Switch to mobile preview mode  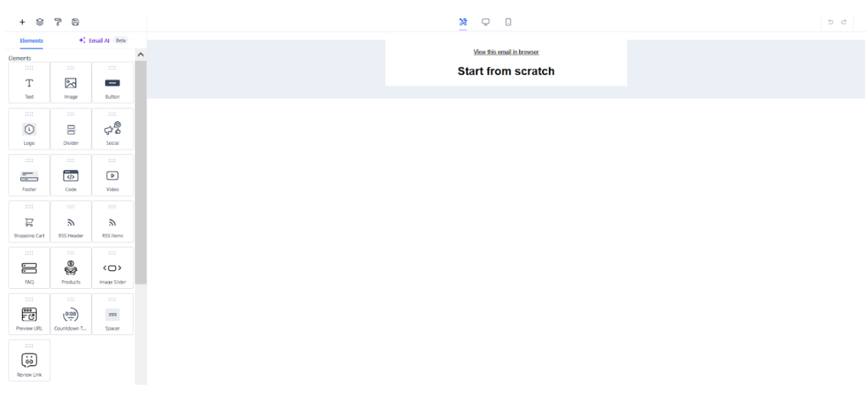508,22
